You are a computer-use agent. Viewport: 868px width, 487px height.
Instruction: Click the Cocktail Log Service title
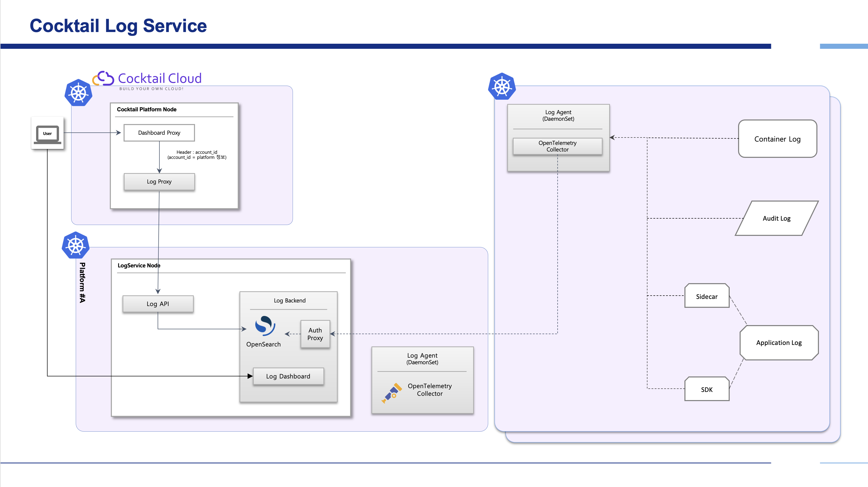tap(118, 26)
